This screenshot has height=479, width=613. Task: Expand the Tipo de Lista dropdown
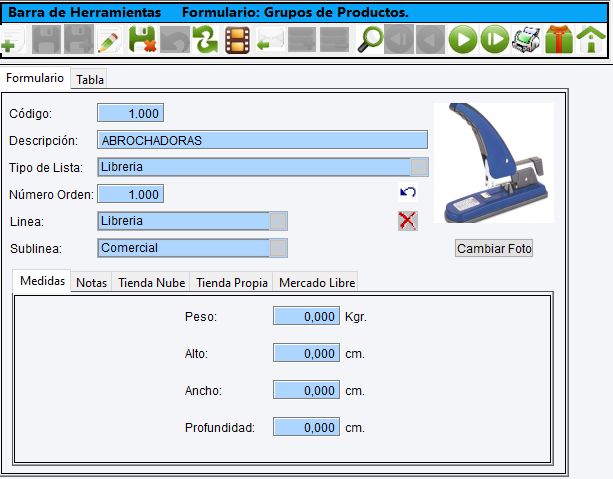(419, 167)
